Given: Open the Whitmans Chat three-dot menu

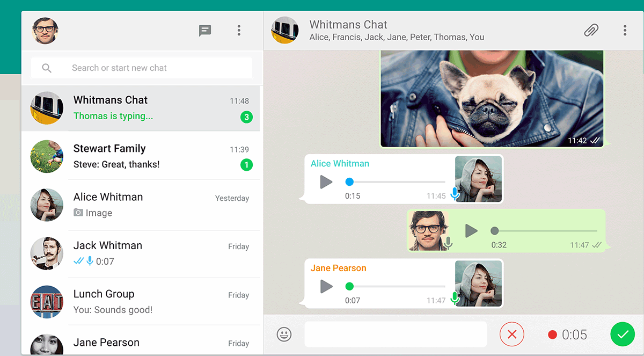Looking at the screenshot, I should (x=625, y=31).
